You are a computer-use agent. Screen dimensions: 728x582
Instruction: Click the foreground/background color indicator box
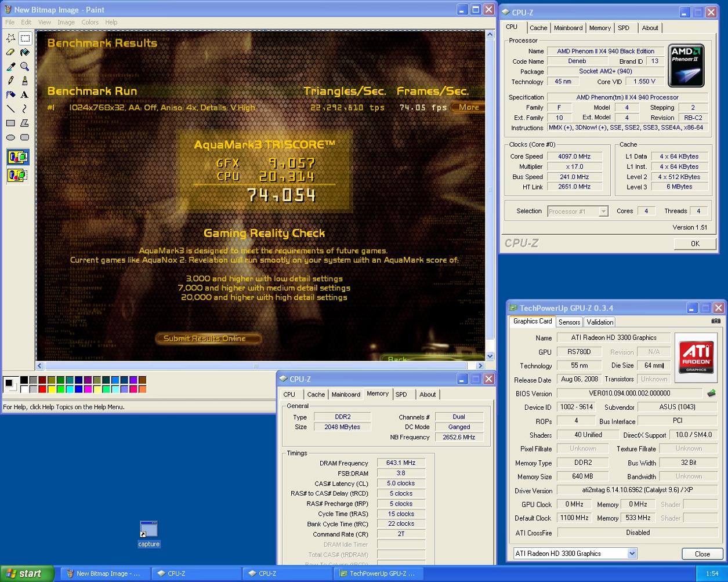click(10, 384)
